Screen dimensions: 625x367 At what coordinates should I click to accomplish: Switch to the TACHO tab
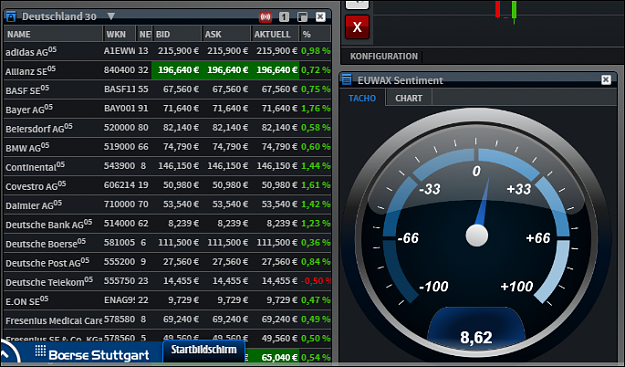pyautogui.click(x=362, y=98)
